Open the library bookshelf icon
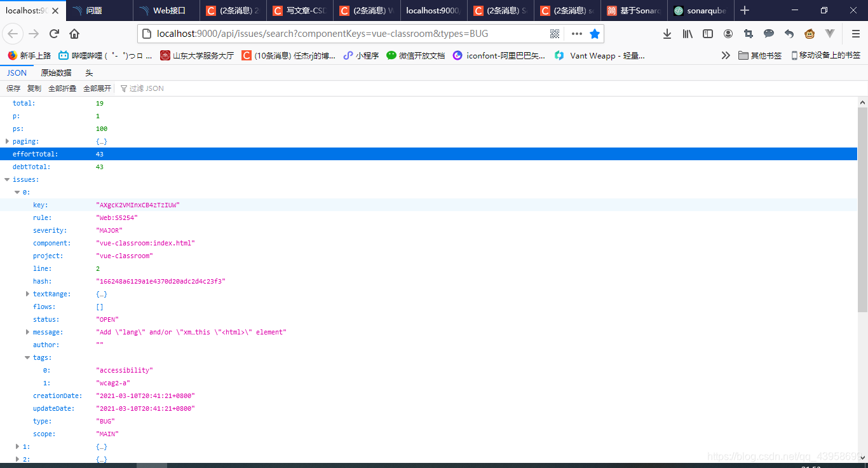The width and height of the screenshot is (868, 468). (688, 34)
